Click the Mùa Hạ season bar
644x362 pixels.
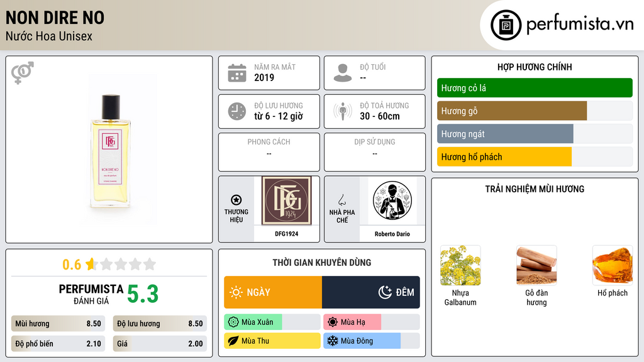372,322
